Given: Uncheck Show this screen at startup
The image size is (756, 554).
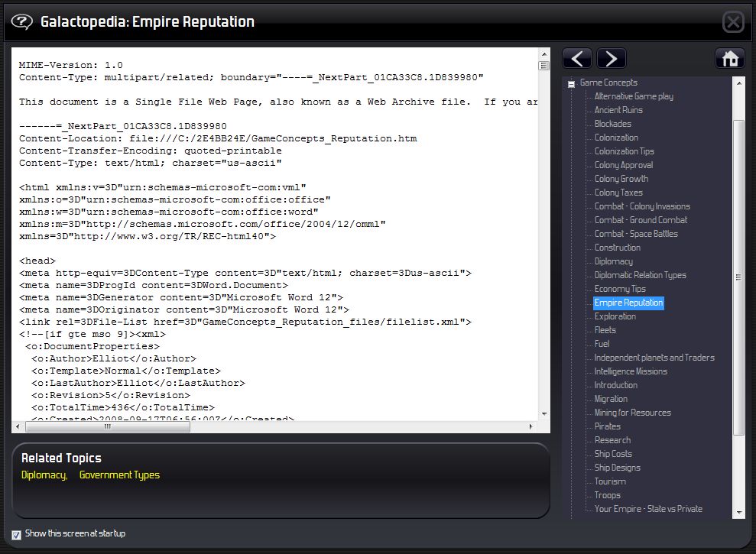Looking at the screenshot, I should click(x=16, y=535).
